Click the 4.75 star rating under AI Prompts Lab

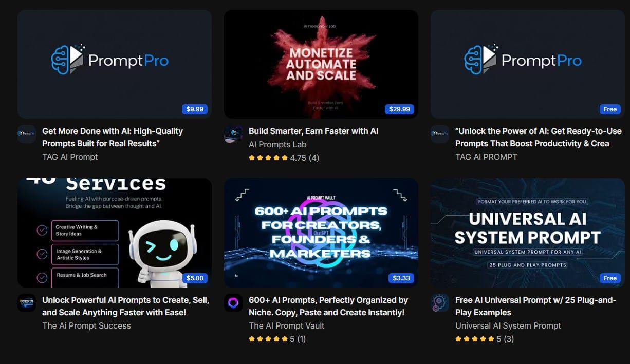click(x=284, y=158)
